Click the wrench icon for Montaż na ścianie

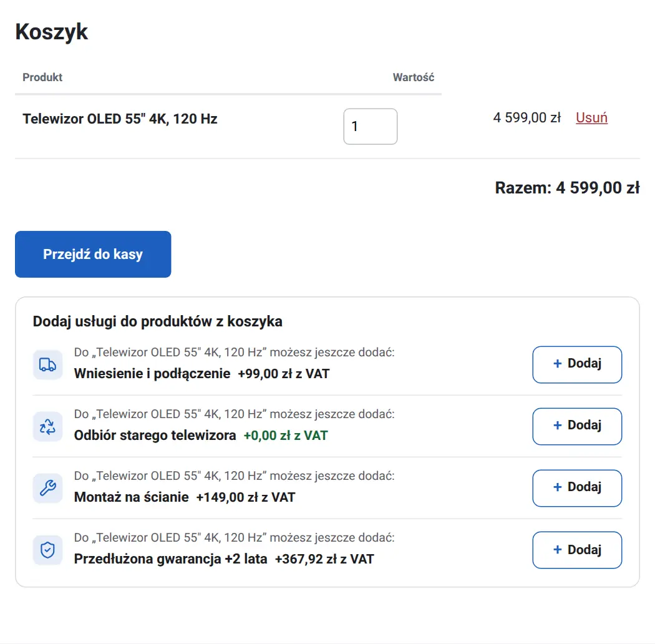pyautogui.click(x=47, y=488)
